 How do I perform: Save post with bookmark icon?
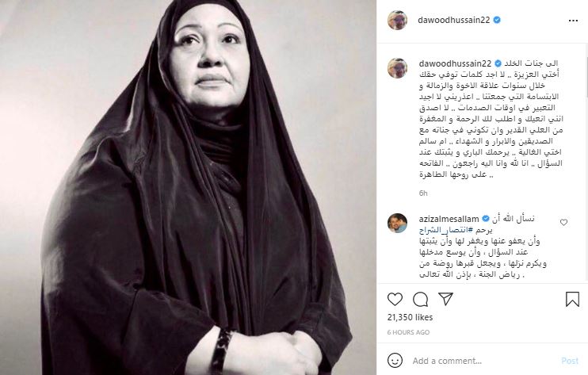[x=572, y=299]
